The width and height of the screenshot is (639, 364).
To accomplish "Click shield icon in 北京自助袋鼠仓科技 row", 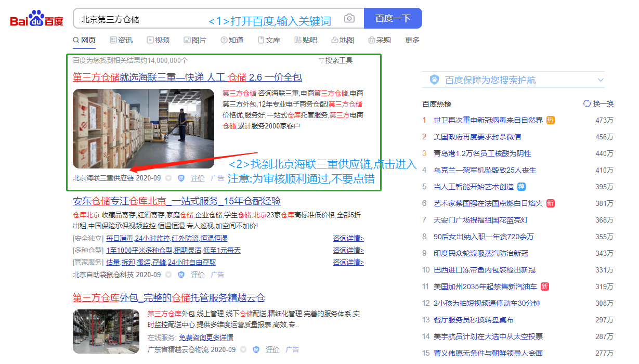I will (x=181, y=275).
